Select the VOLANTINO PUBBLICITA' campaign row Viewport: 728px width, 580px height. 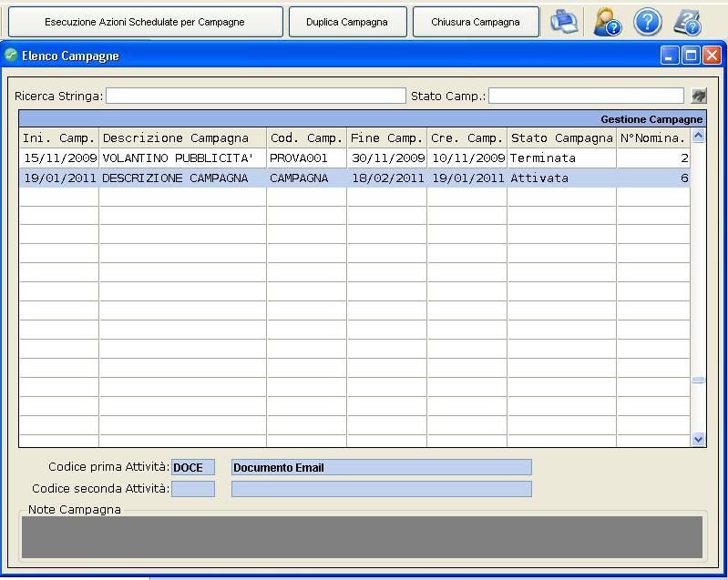354,158
